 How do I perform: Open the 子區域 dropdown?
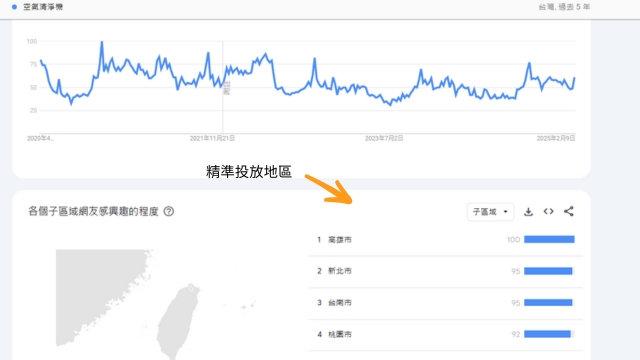(490, 212)
